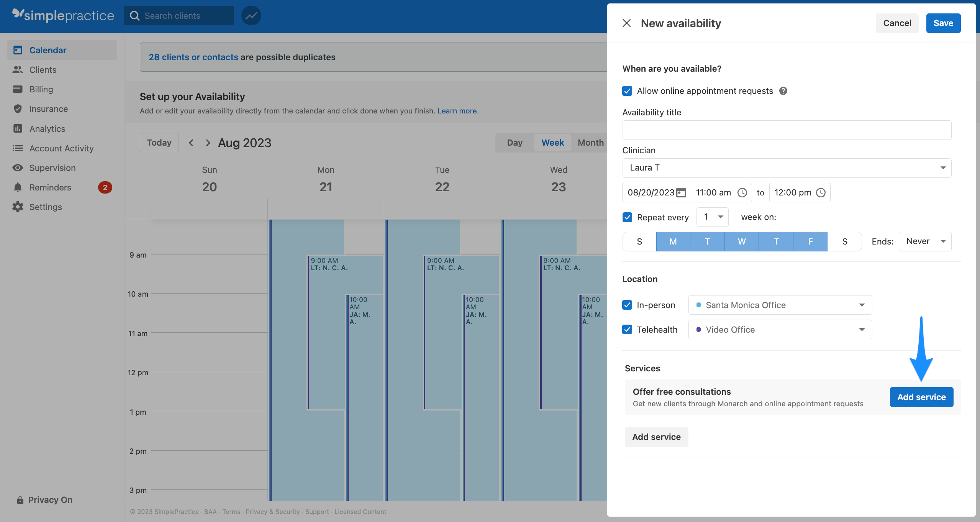
Task: Click the clock icon next to 11:00 am
Action: click(742, 193)
